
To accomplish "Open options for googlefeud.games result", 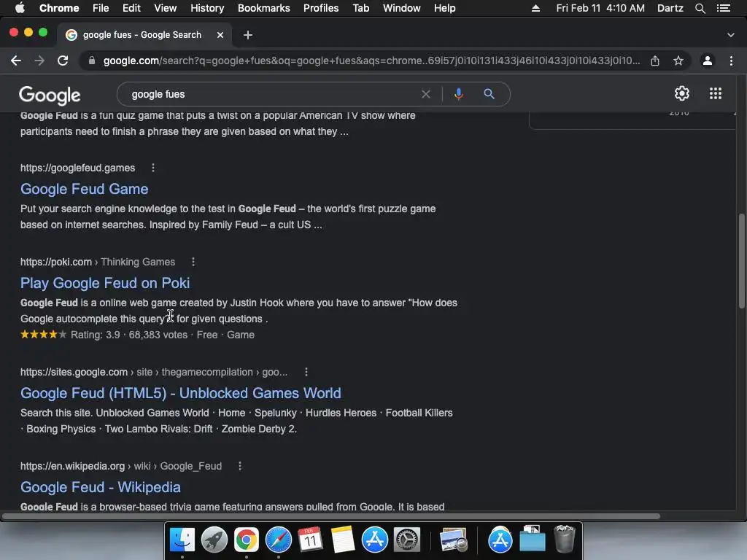I will pyautogui.click(x=153, y=168).
